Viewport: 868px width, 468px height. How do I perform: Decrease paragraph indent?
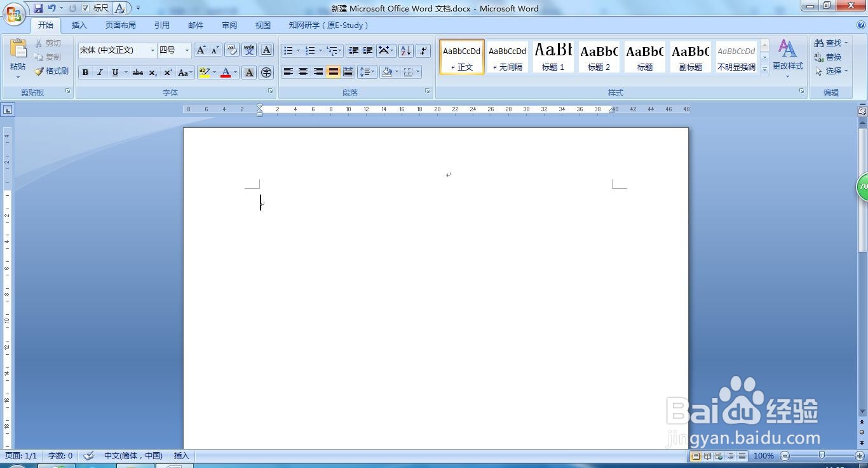[x=353, y=50]
